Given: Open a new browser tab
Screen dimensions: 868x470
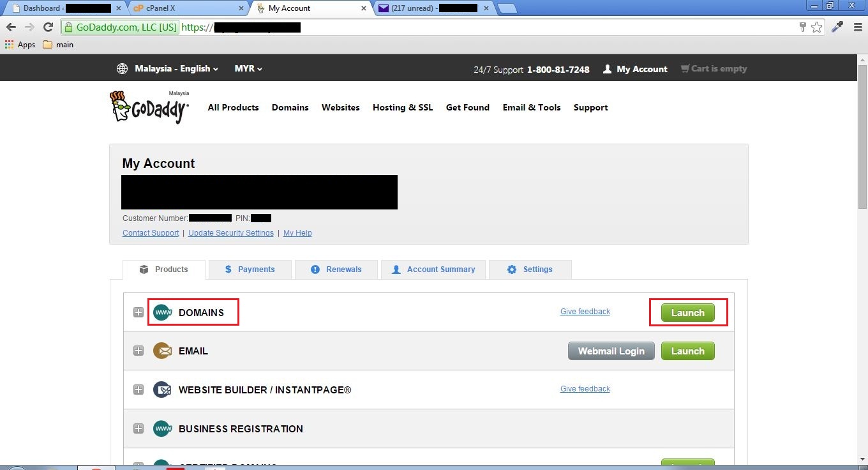Looking at the screenshot, I should (506, 8).
